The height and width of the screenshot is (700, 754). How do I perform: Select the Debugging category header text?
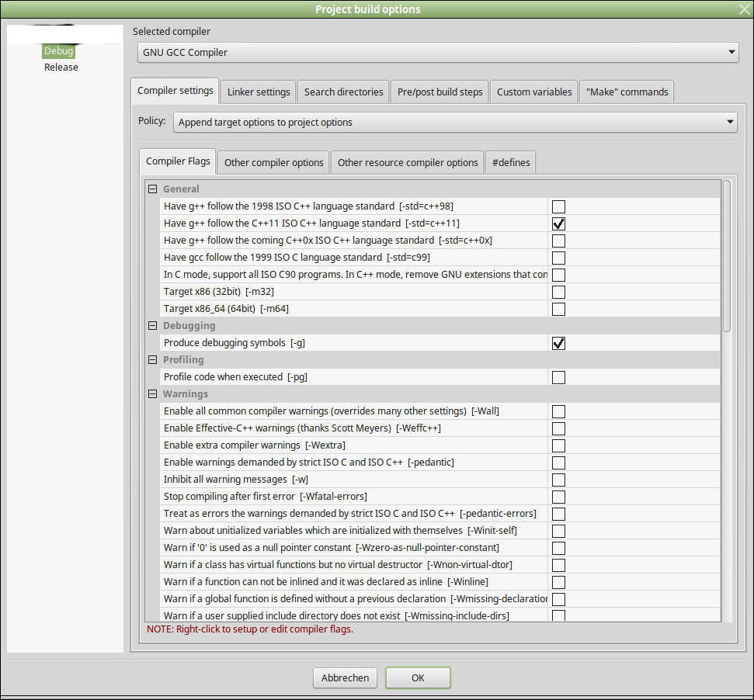[189, 326]
